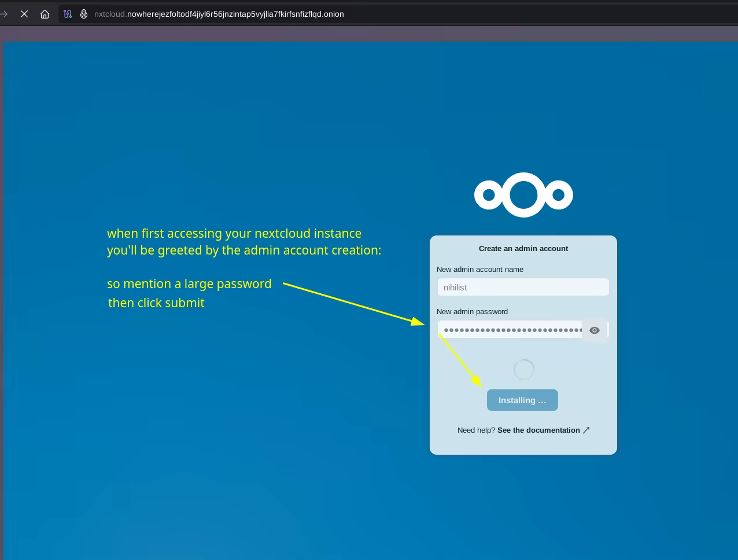Go to the browser home page
The height and width of the screenshot is (560, 738).
45,14
